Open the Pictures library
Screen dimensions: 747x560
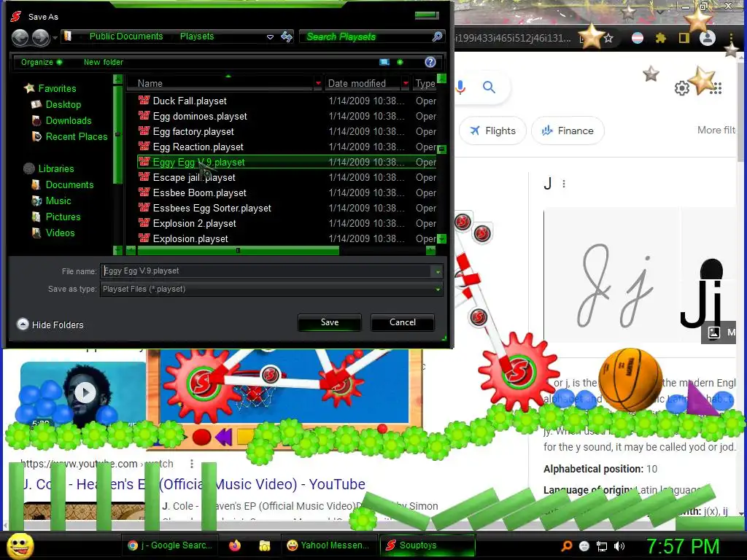point(63,217)
